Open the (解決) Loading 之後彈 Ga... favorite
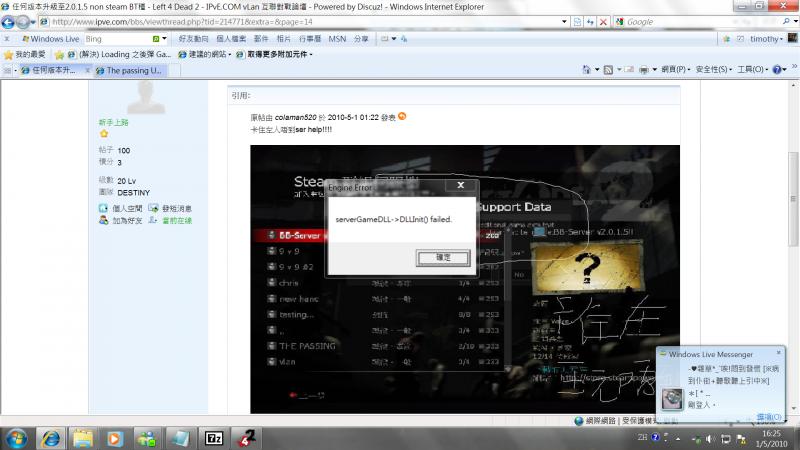 click(119, 54)
